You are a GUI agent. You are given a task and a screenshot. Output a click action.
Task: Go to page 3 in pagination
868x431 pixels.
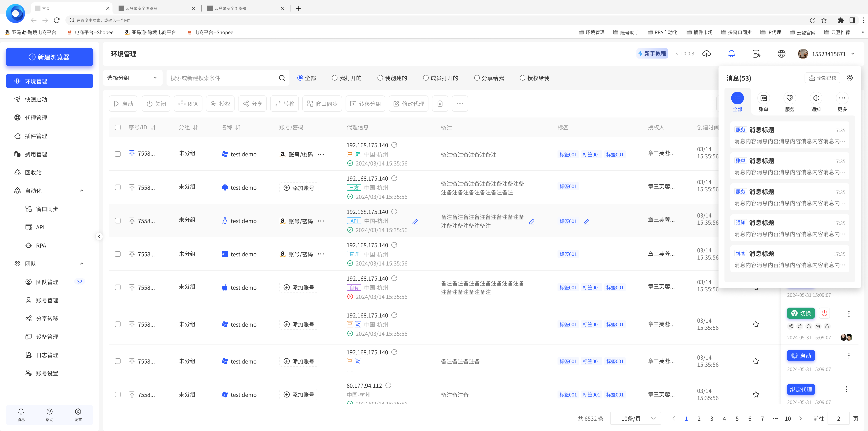[x=712, y=418]
